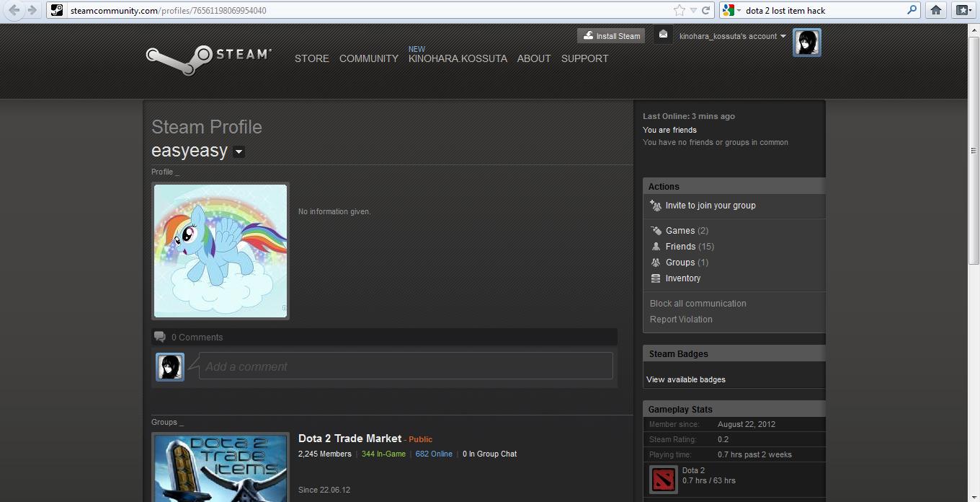Click the Games controller icon
Viewport: 980px width, 502px height.
pos(656,231)
